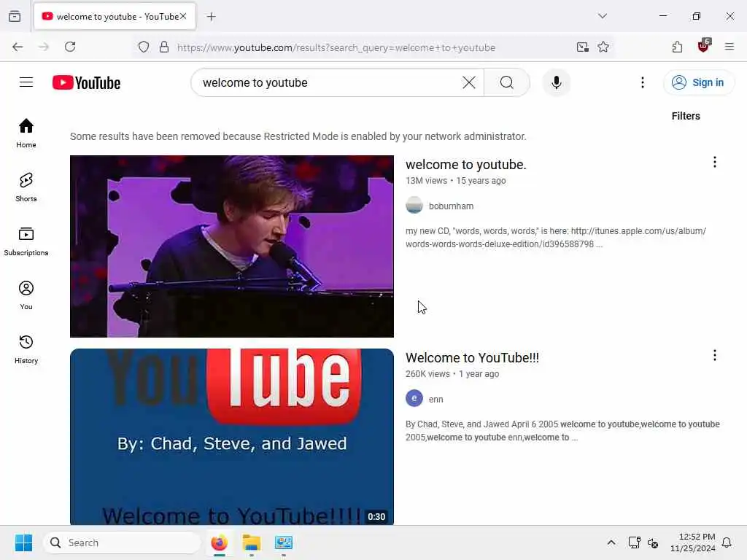Open uBlock Origin extension icon
The height and width of the screenshot is (560, 747).
tap(703, 46)
